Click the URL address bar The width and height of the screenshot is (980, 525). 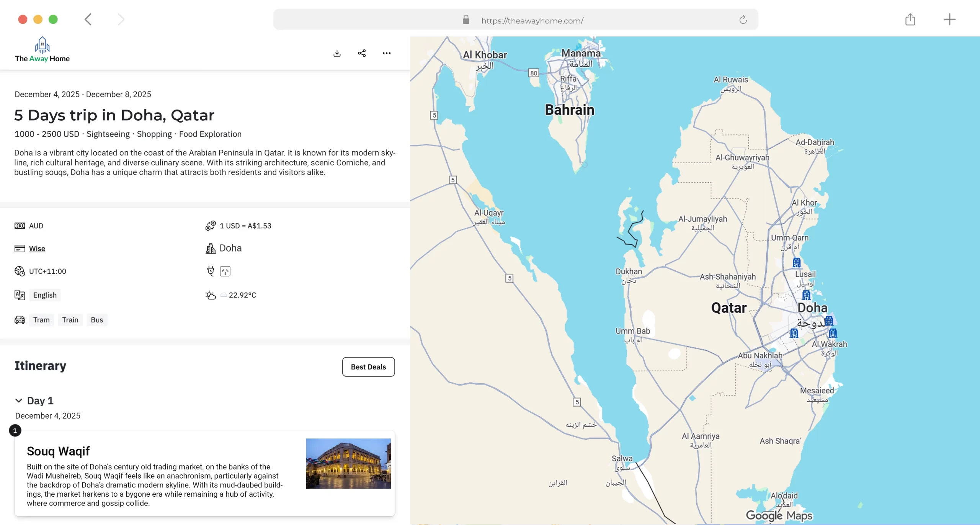click(x=532, y=21)
